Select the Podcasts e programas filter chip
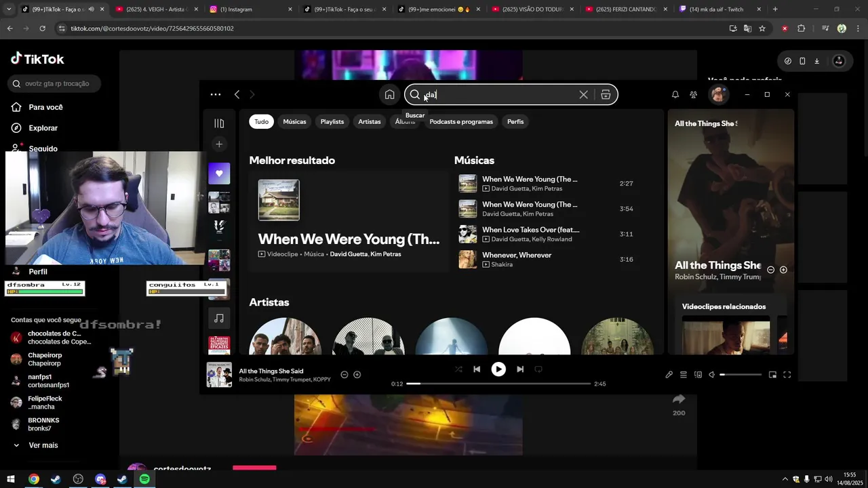868x488 pixels. [461, 121]
